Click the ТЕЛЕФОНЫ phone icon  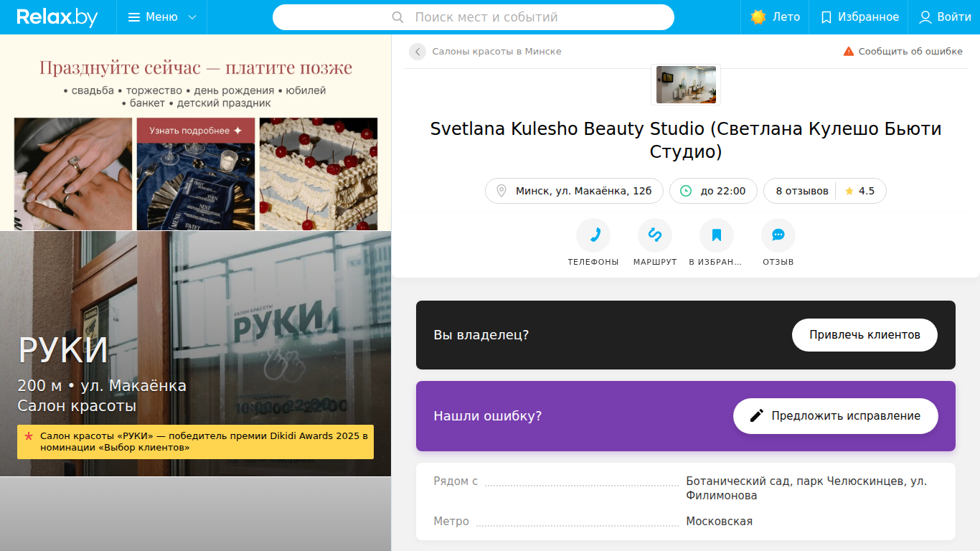pos(593,235)
